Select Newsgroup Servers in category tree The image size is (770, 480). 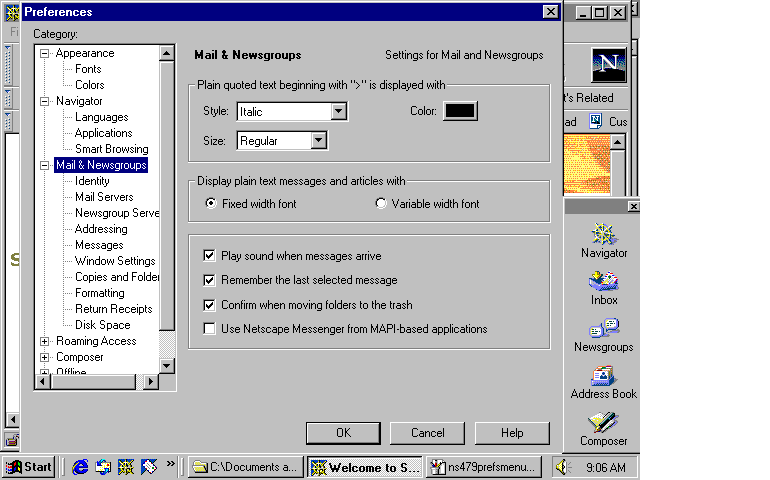[117, 213]
